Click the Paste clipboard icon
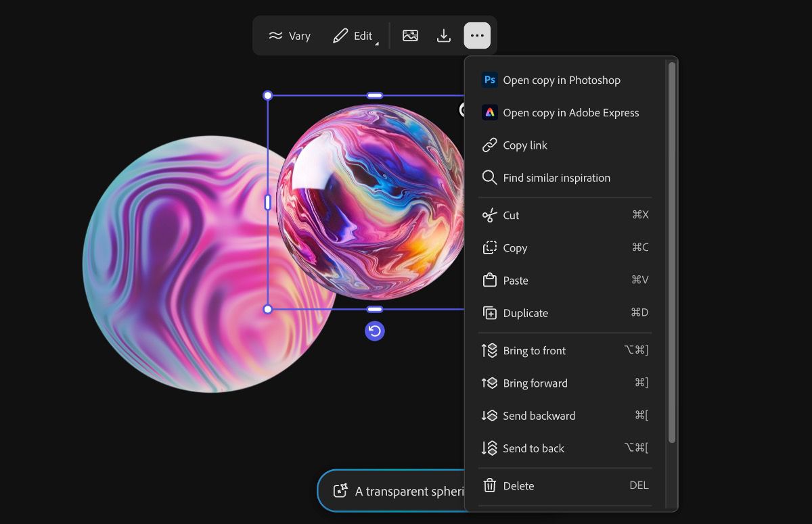This screenshot has width=812, height=524. point(489,281)
